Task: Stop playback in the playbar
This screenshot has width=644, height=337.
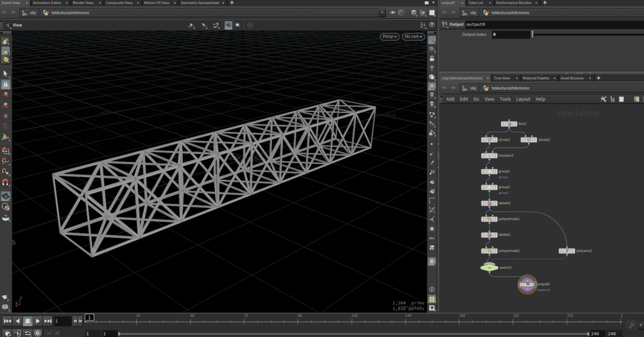Action: point(27,321)
